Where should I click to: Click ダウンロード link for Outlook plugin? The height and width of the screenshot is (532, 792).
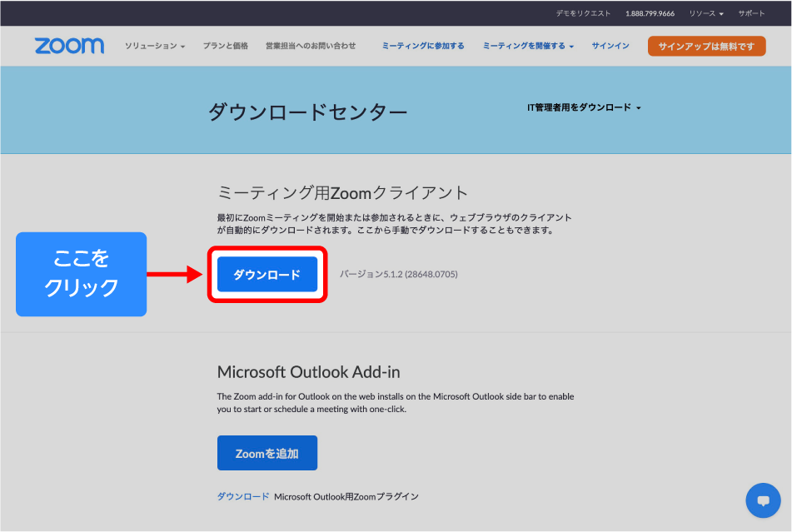pos(243,496)
